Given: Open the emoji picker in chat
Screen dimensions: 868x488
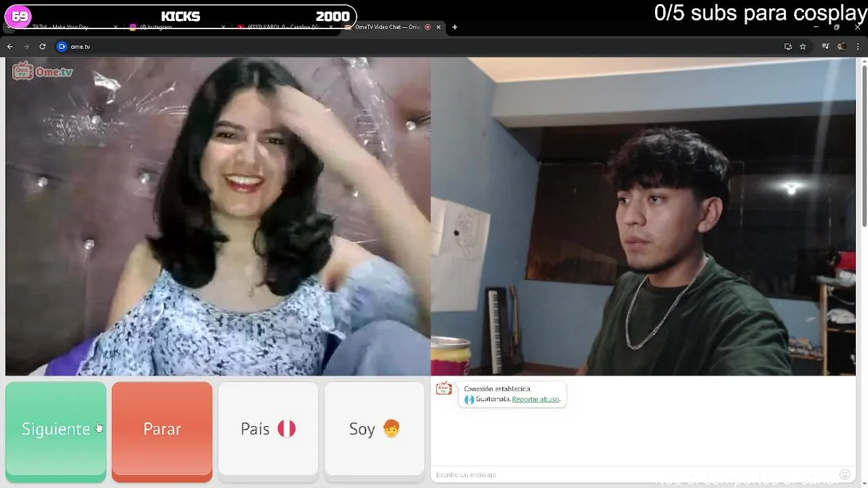Looking at the screenshot, I should click(x=844, y=474).
